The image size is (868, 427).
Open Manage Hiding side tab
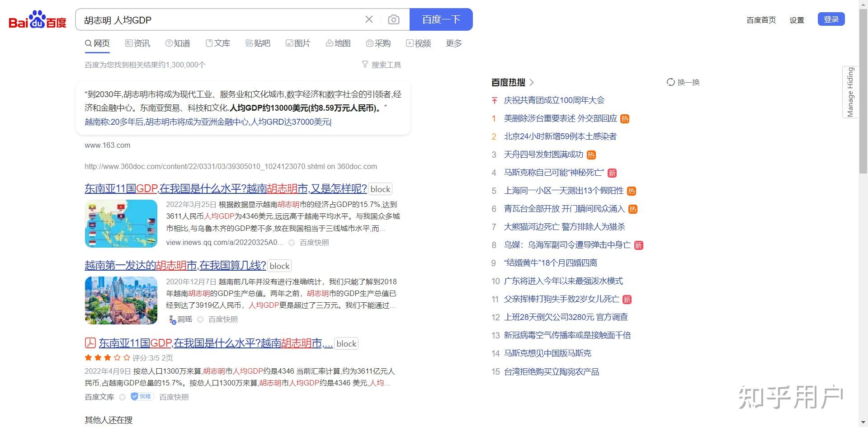tap(850, 92)
